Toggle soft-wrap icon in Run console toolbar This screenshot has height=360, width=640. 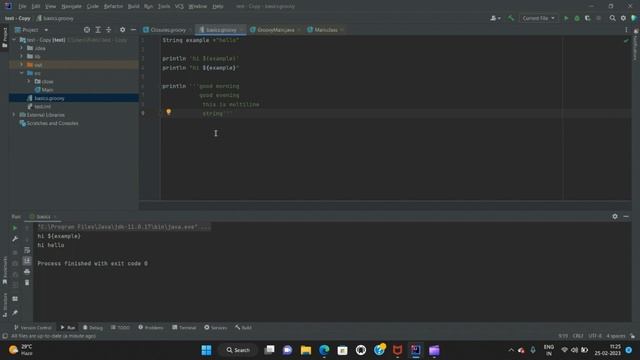[27, 250]
